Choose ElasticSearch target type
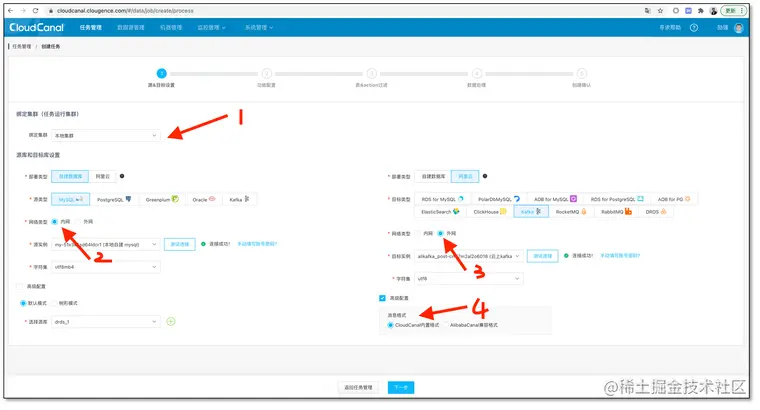This screenshot has width=760, height=410. (440, 212)
